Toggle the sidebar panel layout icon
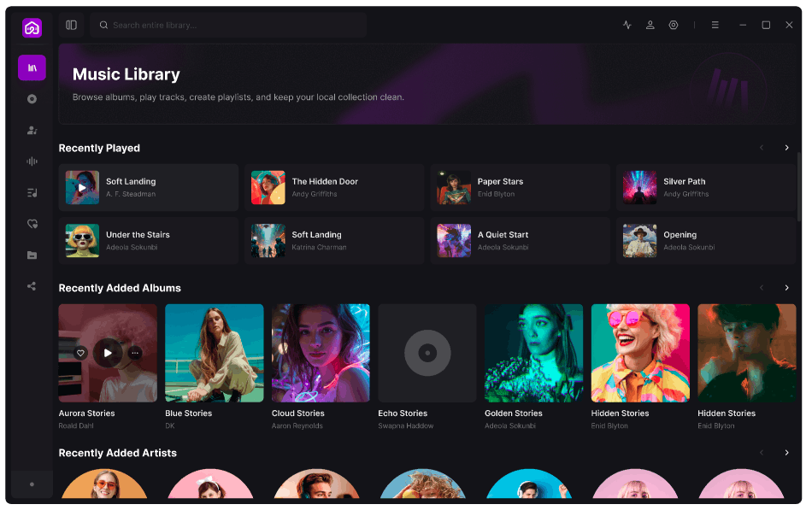812x522 pixels. [x=72, y=25]
